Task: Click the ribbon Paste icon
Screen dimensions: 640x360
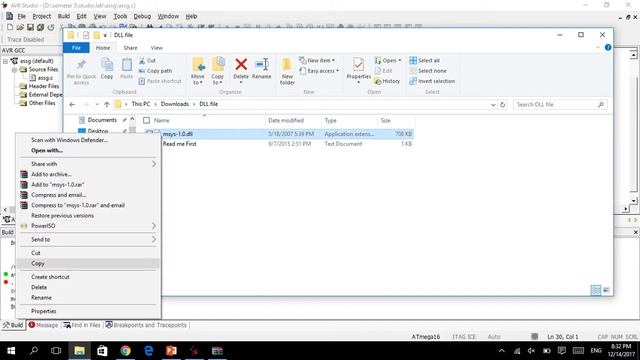Action: pyautogui.click(x=127, y=64)
